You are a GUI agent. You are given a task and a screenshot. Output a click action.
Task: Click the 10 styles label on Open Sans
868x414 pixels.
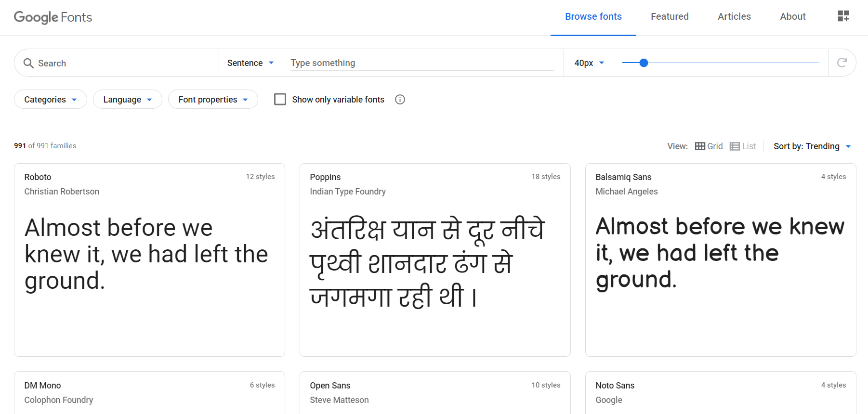pyautogui.click(x=546, y=385)
